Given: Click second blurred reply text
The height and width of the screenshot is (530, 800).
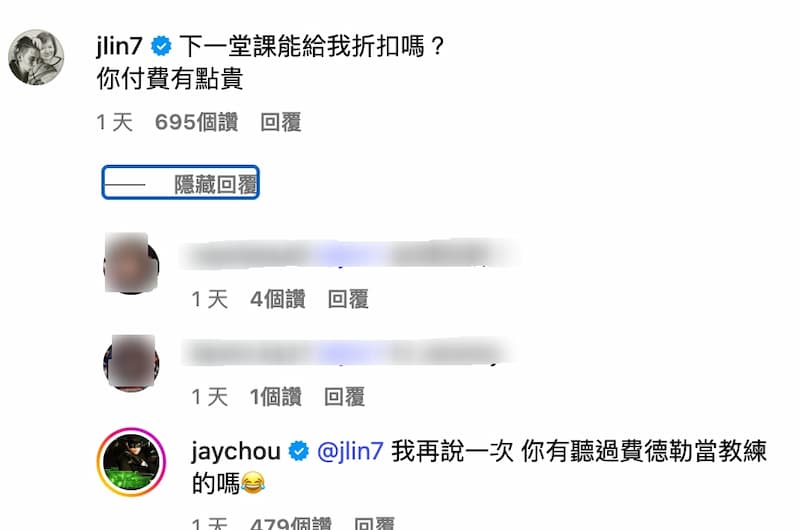Looking at the screenshot, I should (348, 352).
